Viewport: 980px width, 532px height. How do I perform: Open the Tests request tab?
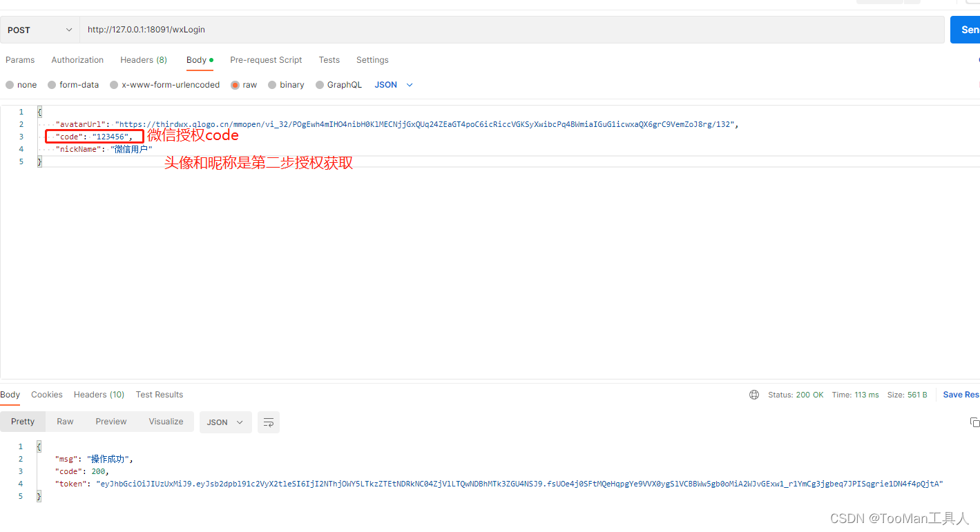coord(329,60)
